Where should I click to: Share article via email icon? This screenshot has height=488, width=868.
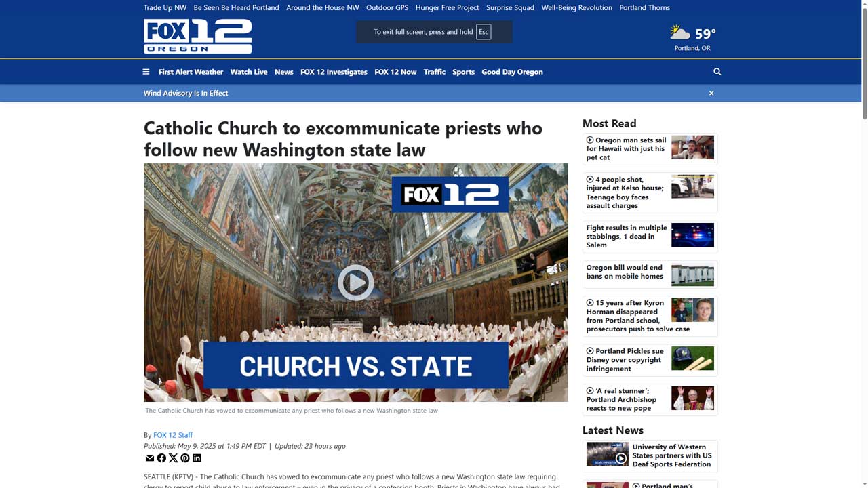tap(150, 458)
